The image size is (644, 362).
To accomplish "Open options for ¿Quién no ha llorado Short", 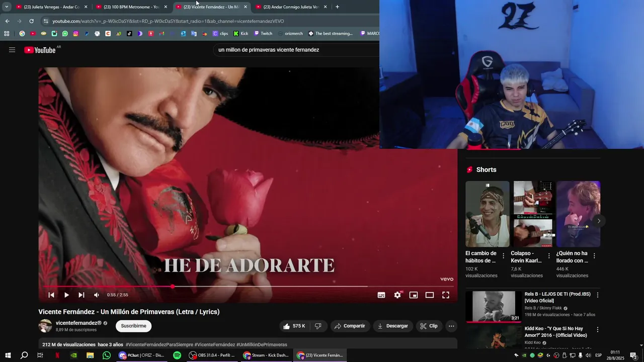I will (x=594, y=256).
